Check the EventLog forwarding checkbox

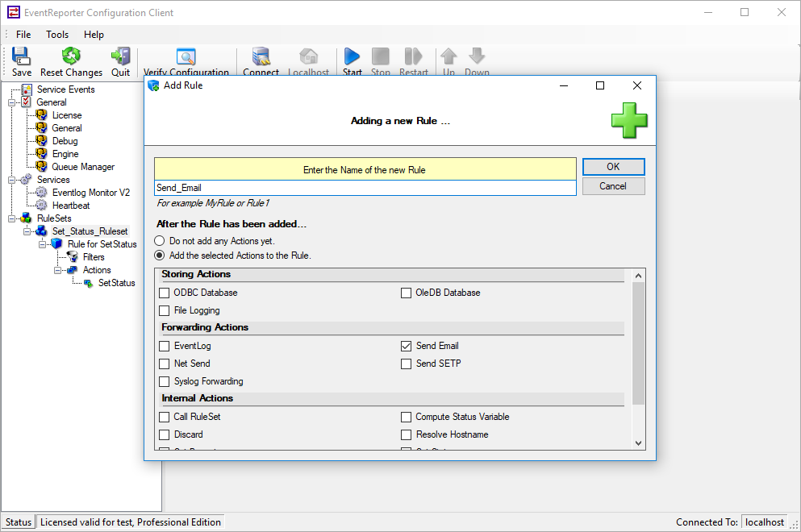[164, 346]
